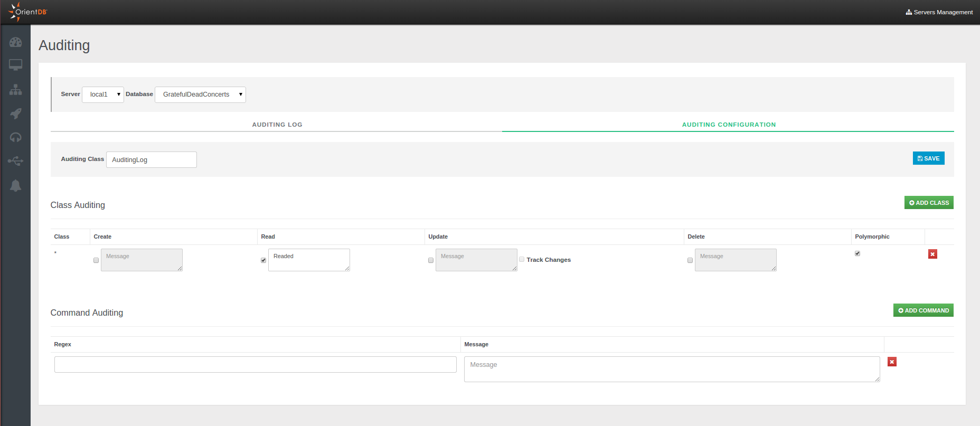Screen dimensions: 980x426
Task: Click the headphones icon in the sidebar
Action: (x=15, y=137)
